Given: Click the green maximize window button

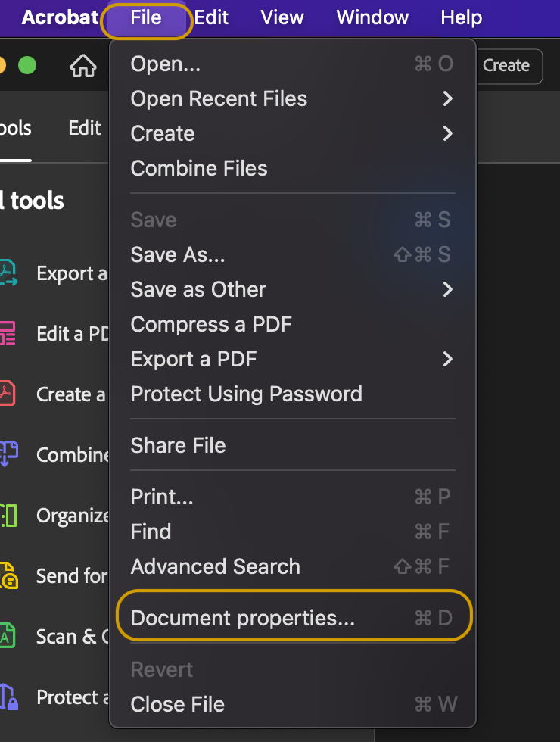Looking at the screenshot, I should (x=27, y=66).
